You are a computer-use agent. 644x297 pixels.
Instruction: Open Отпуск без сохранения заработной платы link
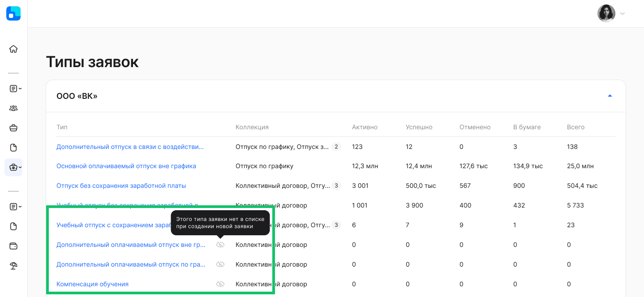tap(121, 186)
